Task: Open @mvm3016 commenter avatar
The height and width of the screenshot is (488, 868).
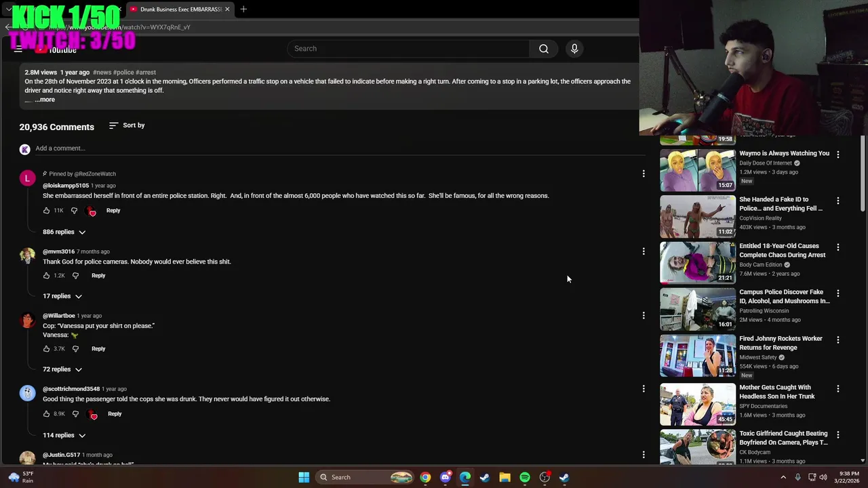Action: (27, 256)
